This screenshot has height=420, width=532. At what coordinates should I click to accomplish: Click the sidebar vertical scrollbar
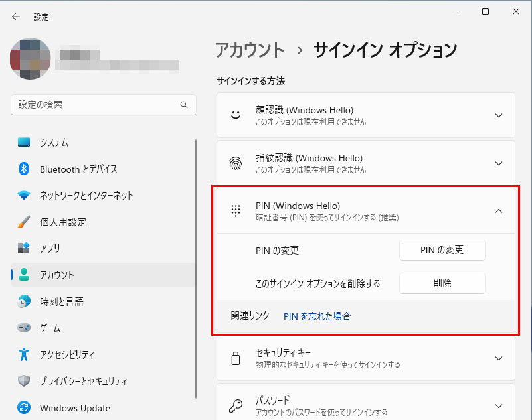tap(196, 269)
